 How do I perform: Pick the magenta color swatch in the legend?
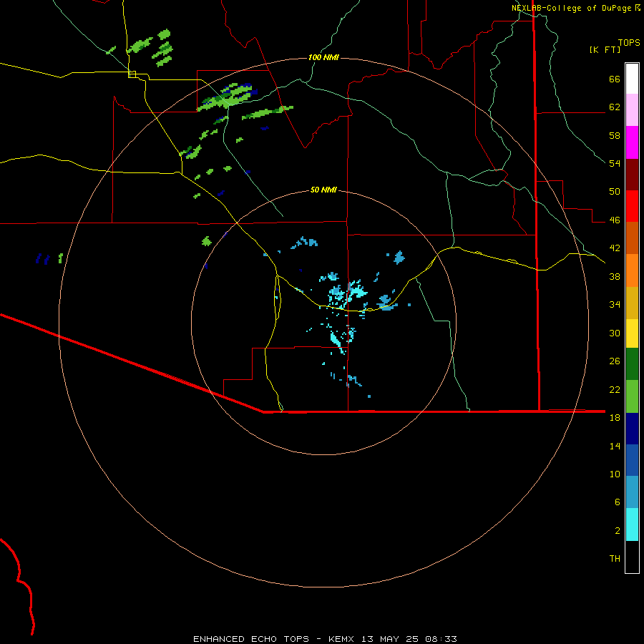point(632,142)
